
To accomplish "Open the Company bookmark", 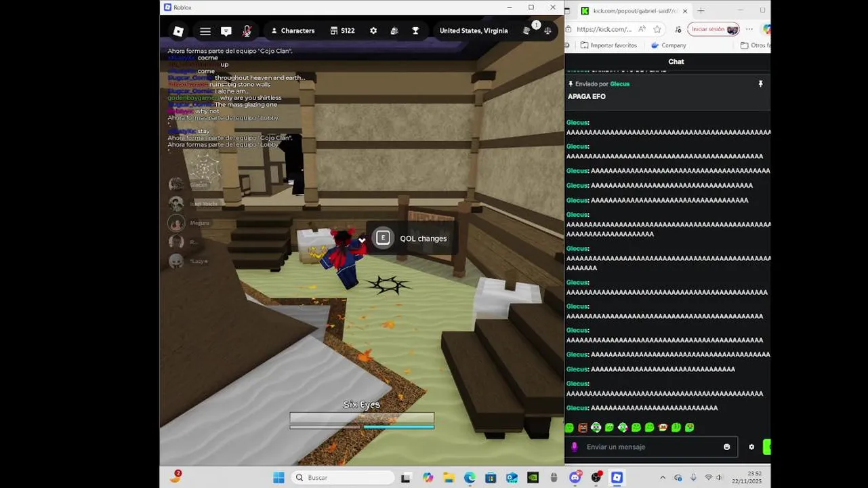I will pos(668,45).
